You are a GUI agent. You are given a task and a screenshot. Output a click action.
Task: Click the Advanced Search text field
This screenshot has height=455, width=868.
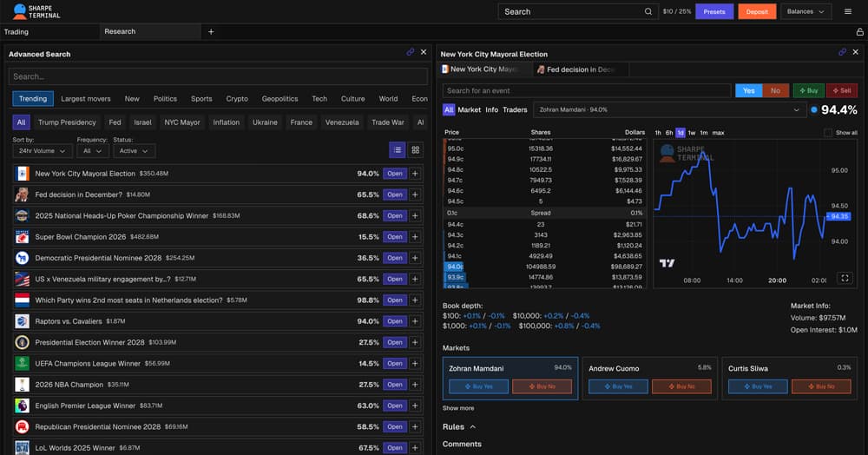pyautogui.click(x=218, y=77)
